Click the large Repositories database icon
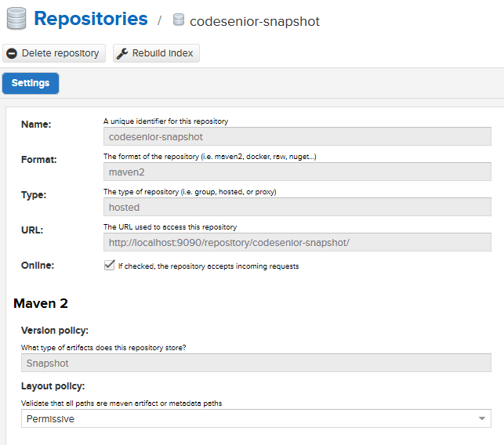This screenshot has height=445, width=504. click(x=16, y=19)
